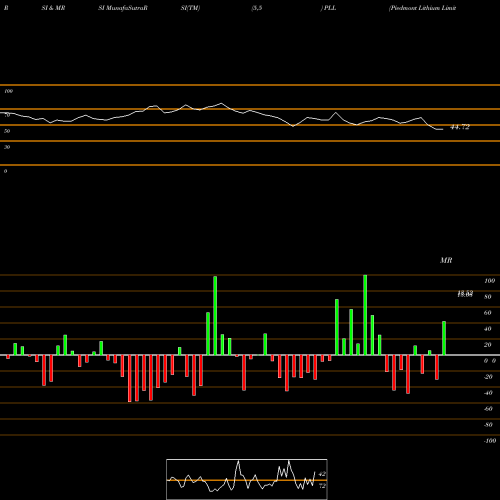Click the MR axis label -20
Image resolution: width=500 pixels, height=500 pixels.
pos(488,377)
